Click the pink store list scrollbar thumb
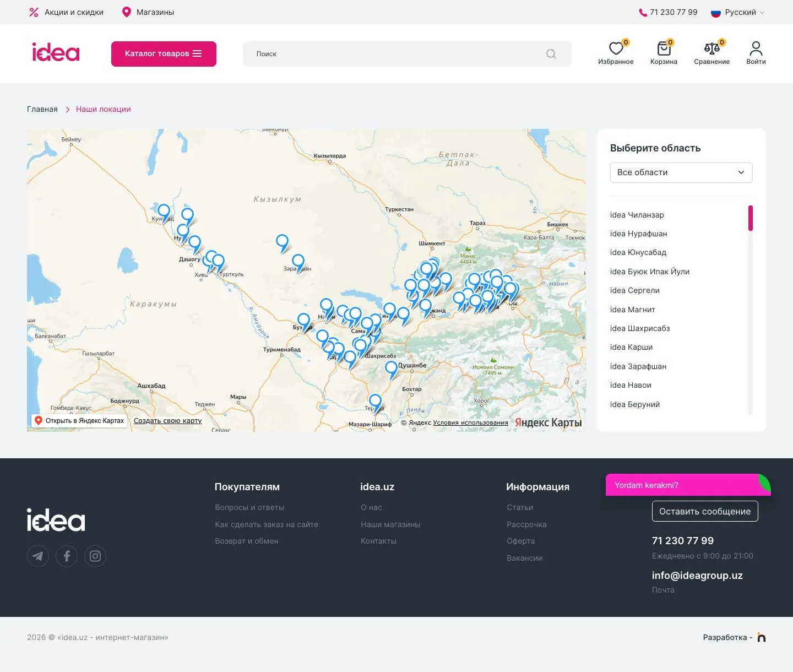The height and width of the screenshot is (672, 793). tap(750, 218)
